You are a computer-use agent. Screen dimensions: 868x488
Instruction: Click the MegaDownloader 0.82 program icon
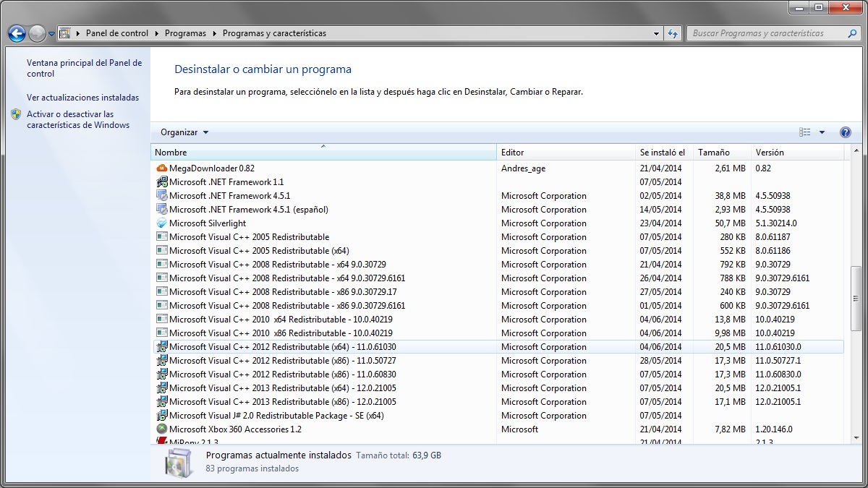[x=162, y=168]
